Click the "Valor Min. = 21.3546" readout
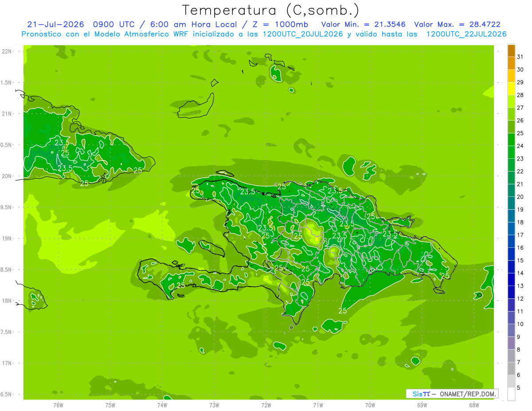This screenshot has width=532, height=411. point(363,25)
